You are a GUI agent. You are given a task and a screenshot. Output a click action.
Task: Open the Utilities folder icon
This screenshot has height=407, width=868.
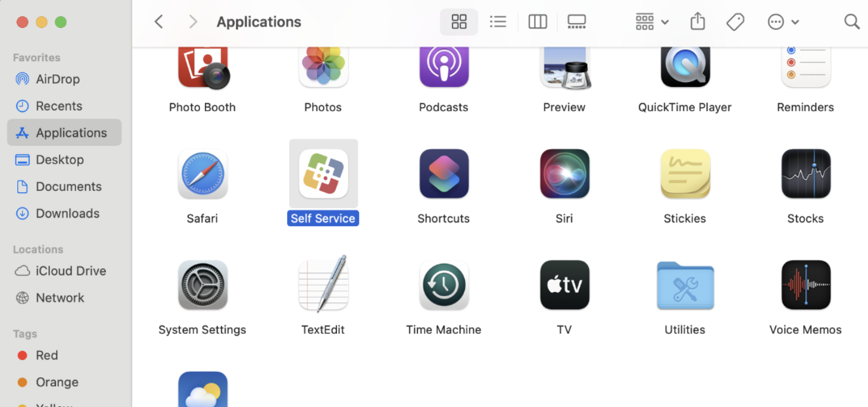point(685,286)
